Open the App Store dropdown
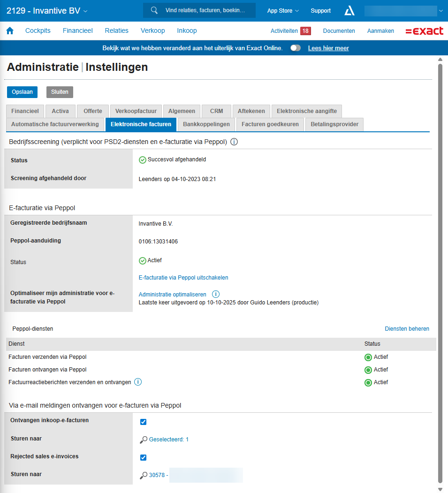Screen dimensions: 448x493 click(283, 11)
